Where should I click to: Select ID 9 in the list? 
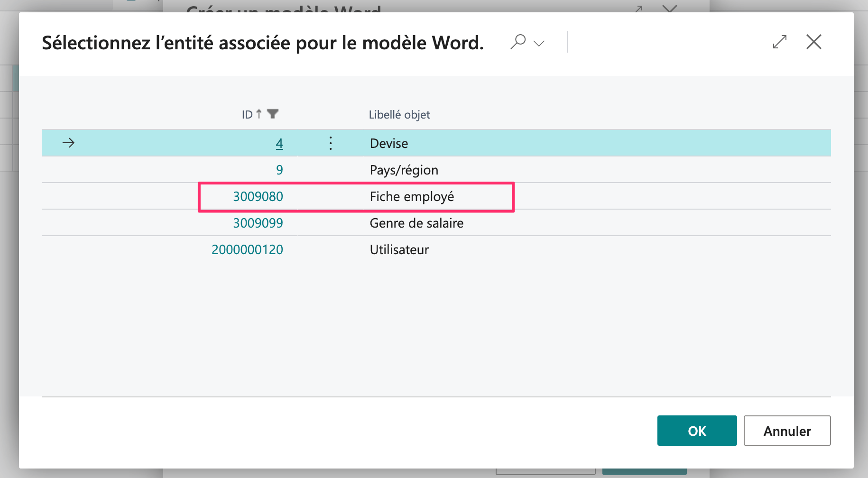[x=279, y=170]
